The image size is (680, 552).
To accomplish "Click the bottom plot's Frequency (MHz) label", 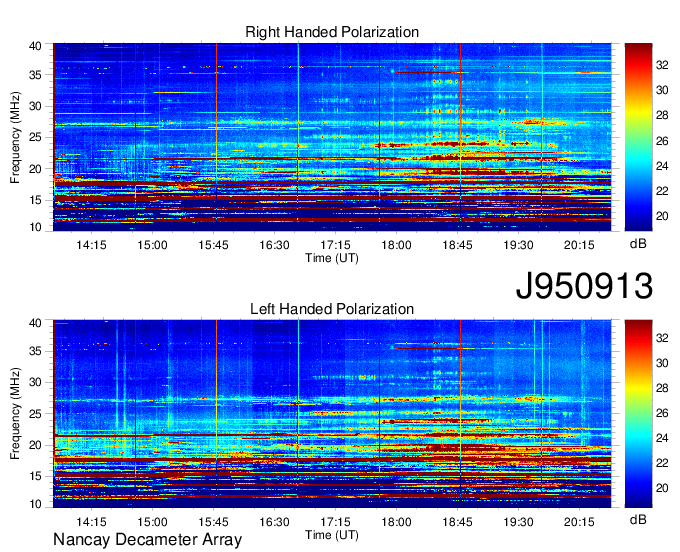I will click(x=15, y=414).
